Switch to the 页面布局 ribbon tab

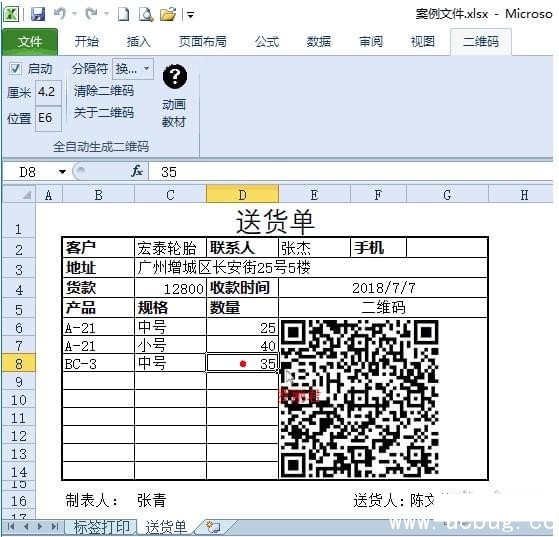[x=202, y=42]
